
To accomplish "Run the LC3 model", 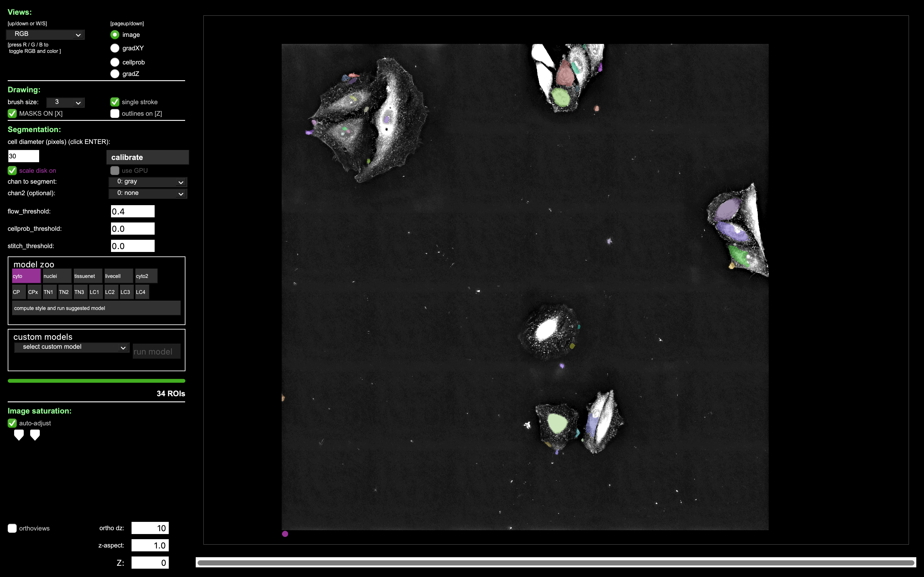I will (126, 292).
